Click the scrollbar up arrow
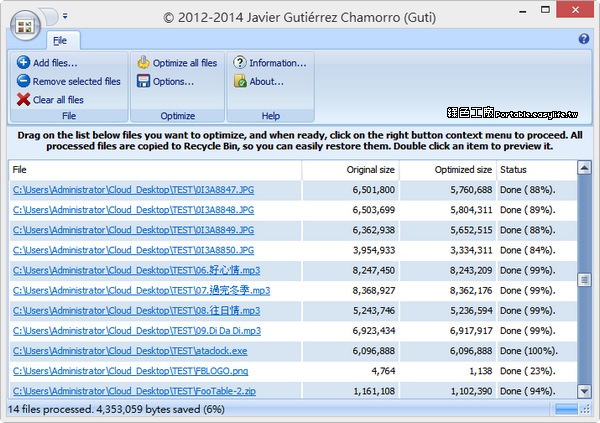Screen dimensions: 600x423 click(x=584, y=168)
